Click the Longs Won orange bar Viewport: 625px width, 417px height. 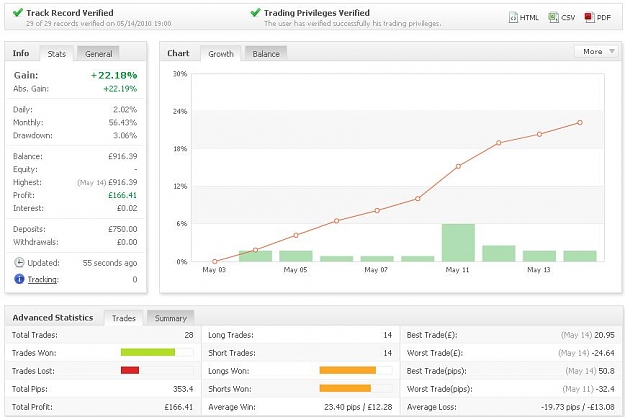tap(348, 370)
